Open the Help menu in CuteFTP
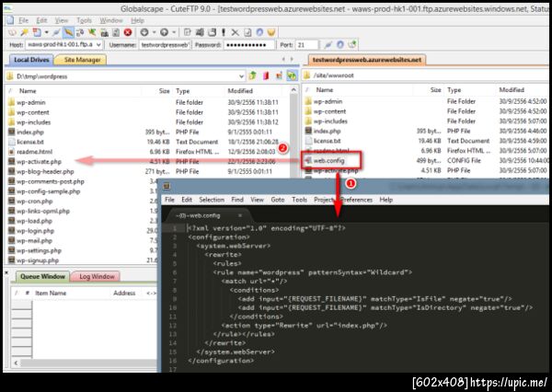552x392 pixels. 138,20
